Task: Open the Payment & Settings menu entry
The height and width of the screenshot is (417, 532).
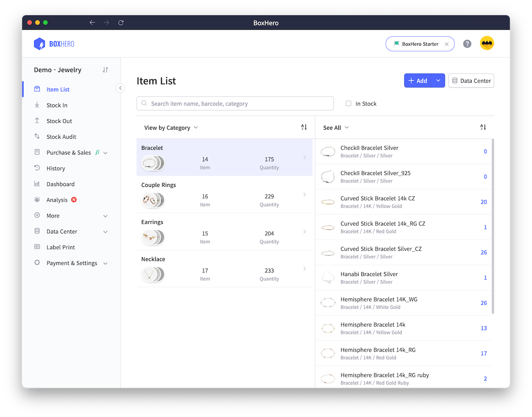Action: pos(72,263)
